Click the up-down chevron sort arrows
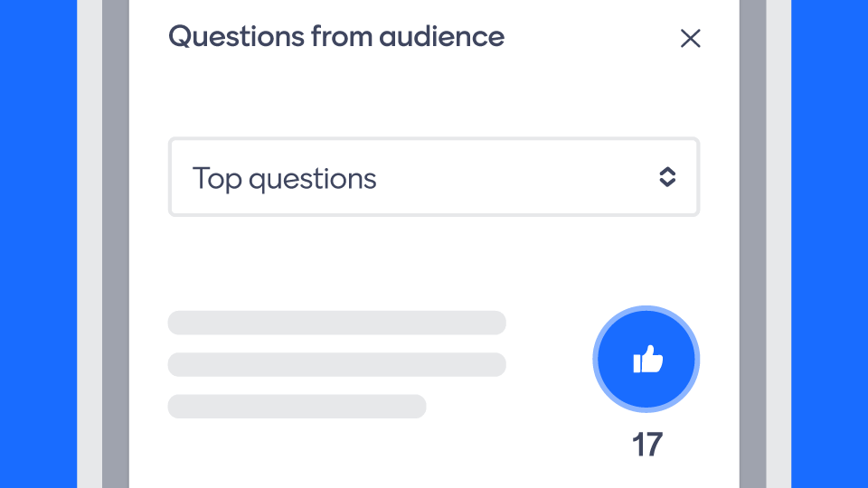This screenshot has width=868, height=488. (x=667, y=177)
